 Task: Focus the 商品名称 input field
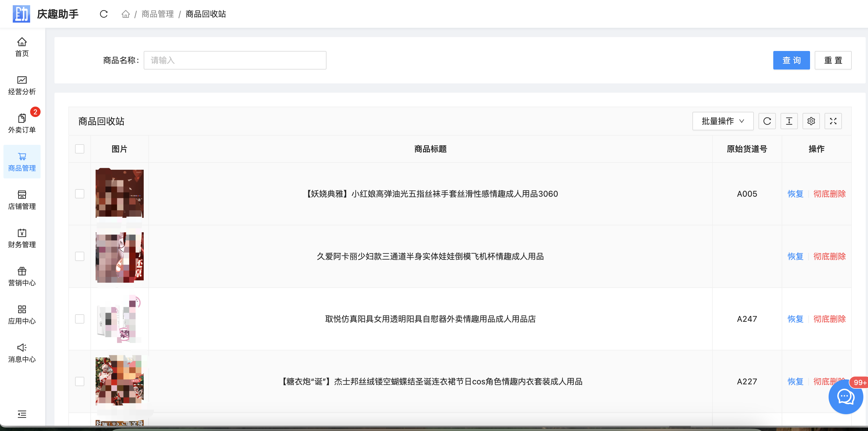pyautogui.click(x=235, y=60)
